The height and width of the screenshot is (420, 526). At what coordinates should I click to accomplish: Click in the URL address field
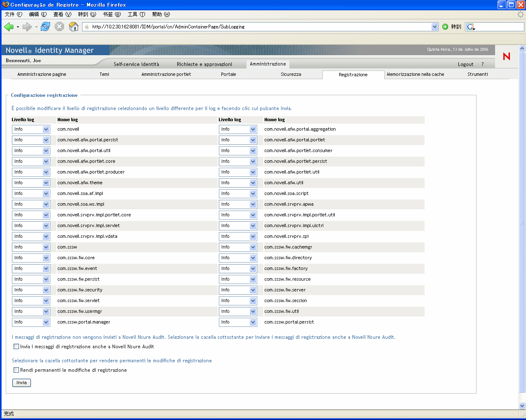(261, 27)
